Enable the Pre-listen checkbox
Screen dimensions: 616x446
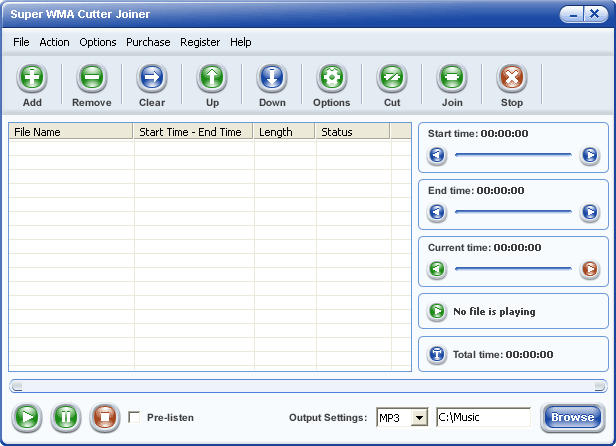(x=134, y=417)
